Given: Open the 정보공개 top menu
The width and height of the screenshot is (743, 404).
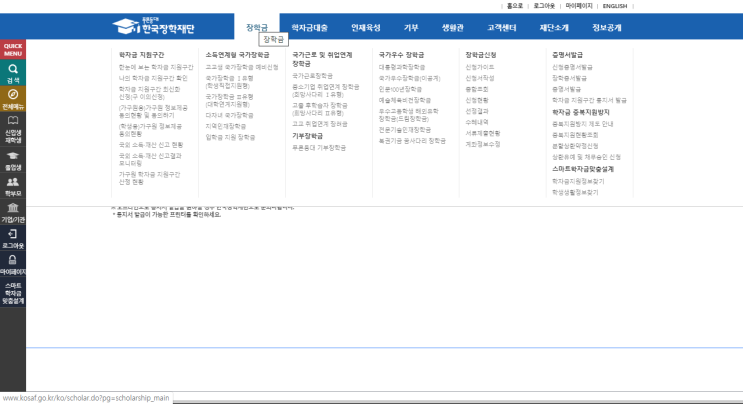Looking at the screenshot, I should tap(607, 28).
